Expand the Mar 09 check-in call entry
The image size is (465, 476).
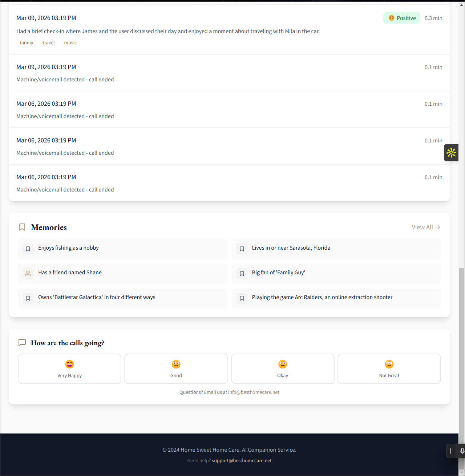point(229,30)
